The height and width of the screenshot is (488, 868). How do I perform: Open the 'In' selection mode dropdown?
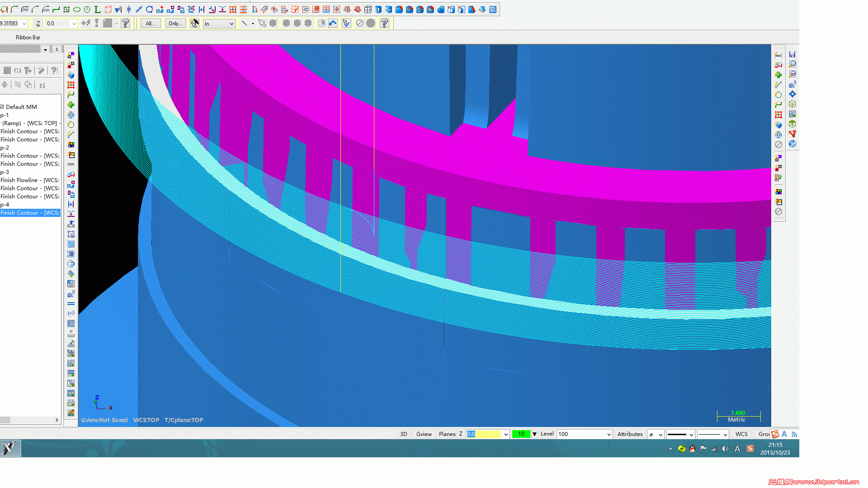(x=219, y=23)
